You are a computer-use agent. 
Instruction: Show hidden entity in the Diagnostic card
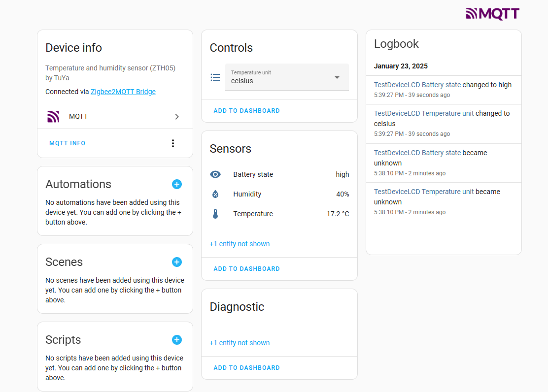pyautogui.click(x=240, y=343)
